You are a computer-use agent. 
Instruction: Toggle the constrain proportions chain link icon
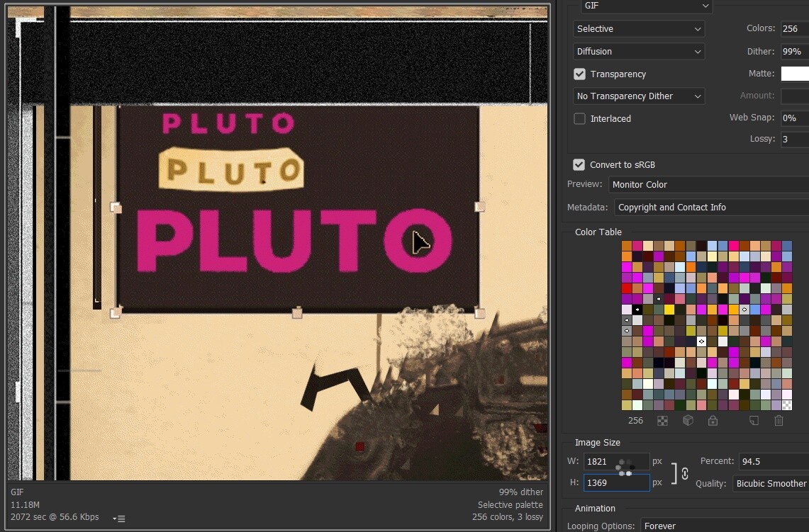click(685, 473)
